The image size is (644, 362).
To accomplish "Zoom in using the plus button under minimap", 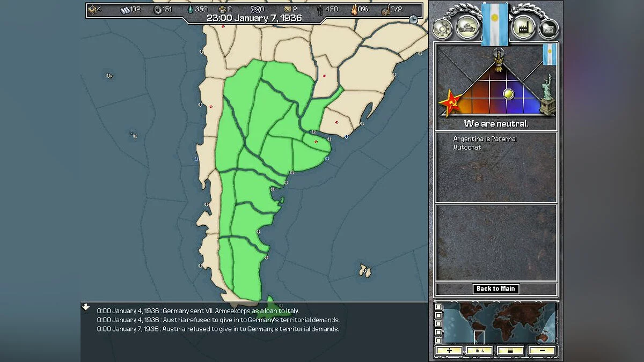I will (x=449, y=350).
